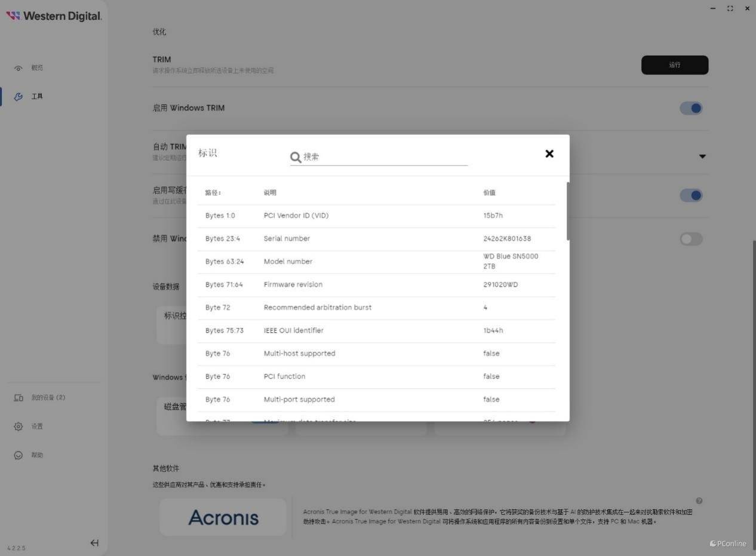
Task: Click the version number 4.2.2.5
Action: point(17,548)
